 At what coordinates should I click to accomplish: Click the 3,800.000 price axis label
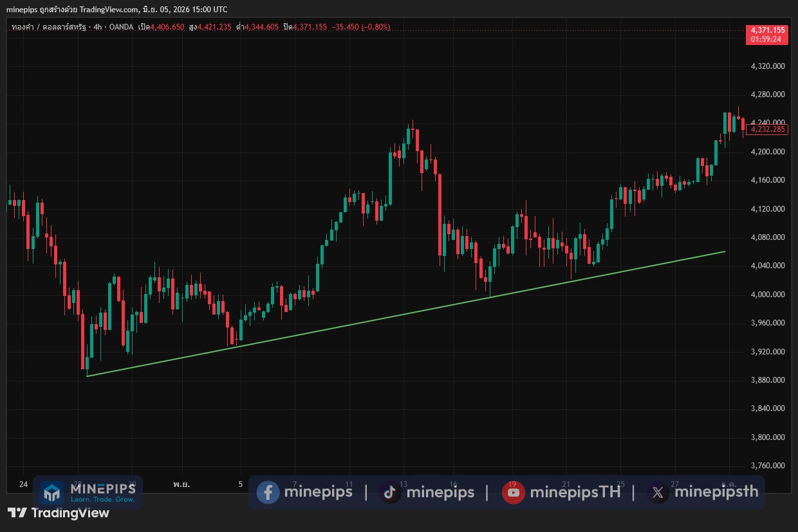click(768, 437)
